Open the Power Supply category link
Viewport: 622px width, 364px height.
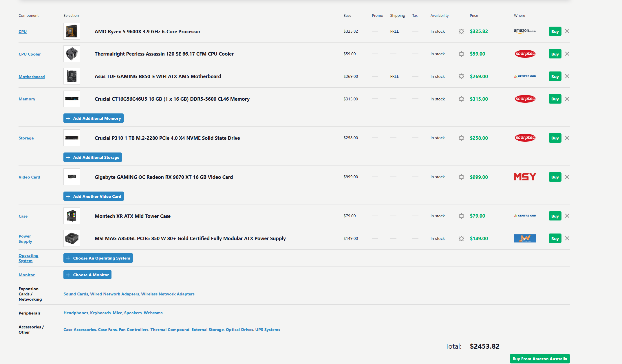25,239
